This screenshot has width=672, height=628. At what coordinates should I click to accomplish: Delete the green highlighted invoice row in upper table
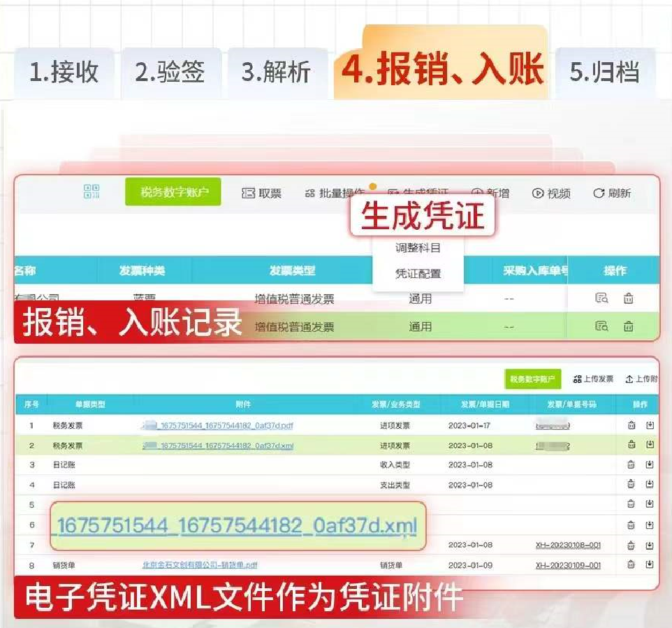click(628, 326)
